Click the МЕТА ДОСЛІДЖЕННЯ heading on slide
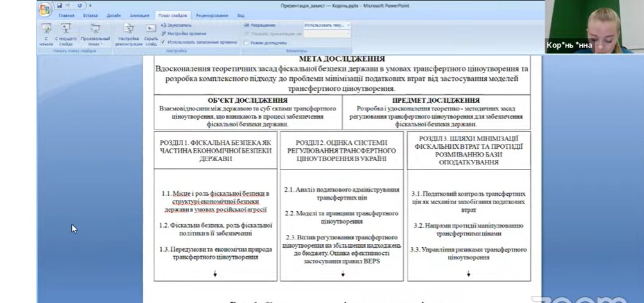This screenshot has height=303, width=644. pyautogui.click(x=342, y=59)
